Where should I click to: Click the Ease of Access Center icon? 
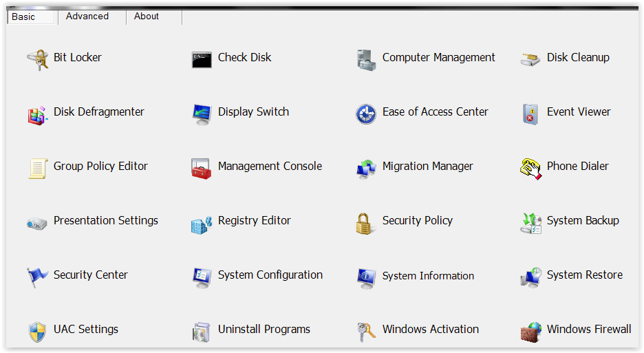(366, 114)
